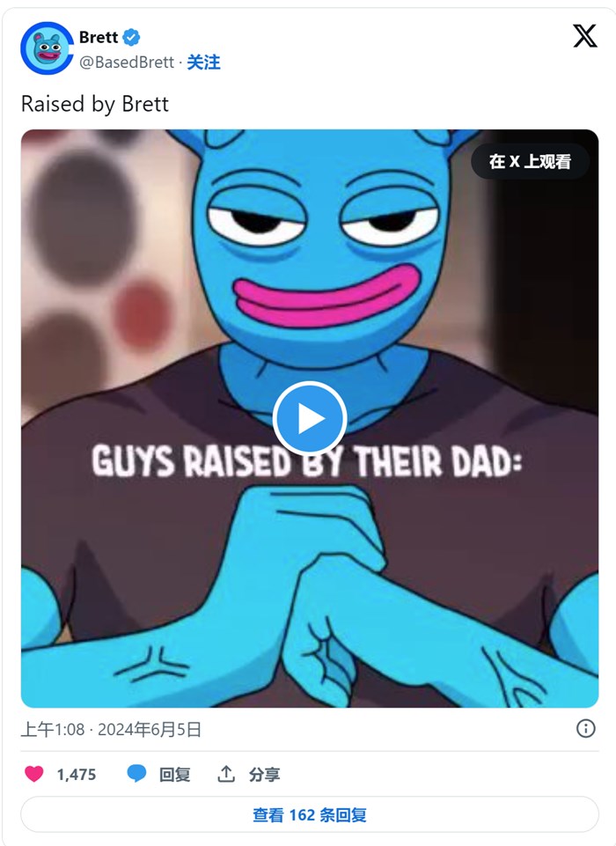Open the info circle icon
616x846 pixels.
[586, 728]
